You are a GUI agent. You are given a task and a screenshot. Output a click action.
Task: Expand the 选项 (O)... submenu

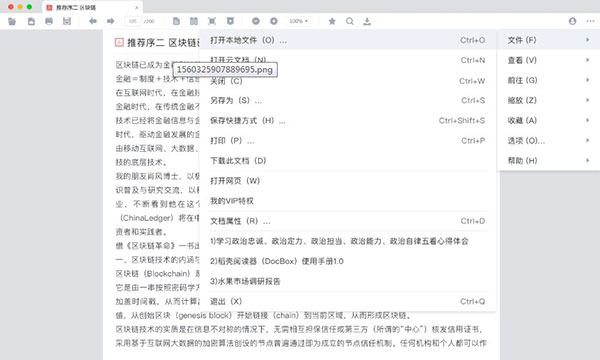pyautogui.click(x=548, y=141)
